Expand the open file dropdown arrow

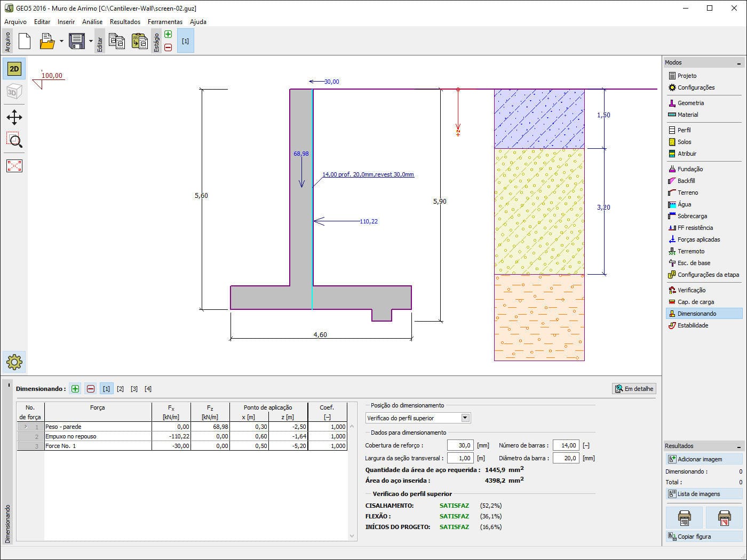click(x=61, y=41)
